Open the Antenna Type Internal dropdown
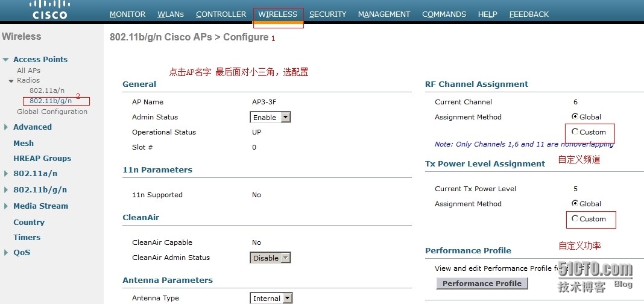 coord(271,299)
